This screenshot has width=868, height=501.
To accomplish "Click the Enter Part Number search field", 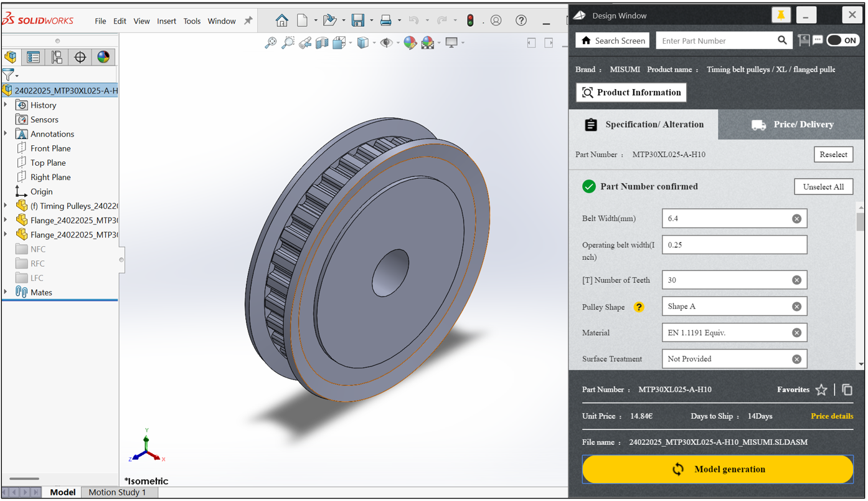I will click(716, 41).
